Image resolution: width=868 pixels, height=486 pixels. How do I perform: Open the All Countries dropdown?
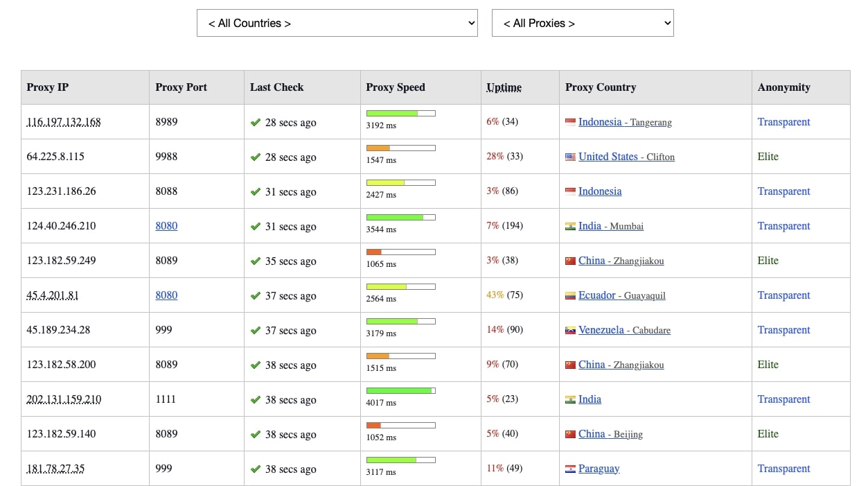(337, 23)
